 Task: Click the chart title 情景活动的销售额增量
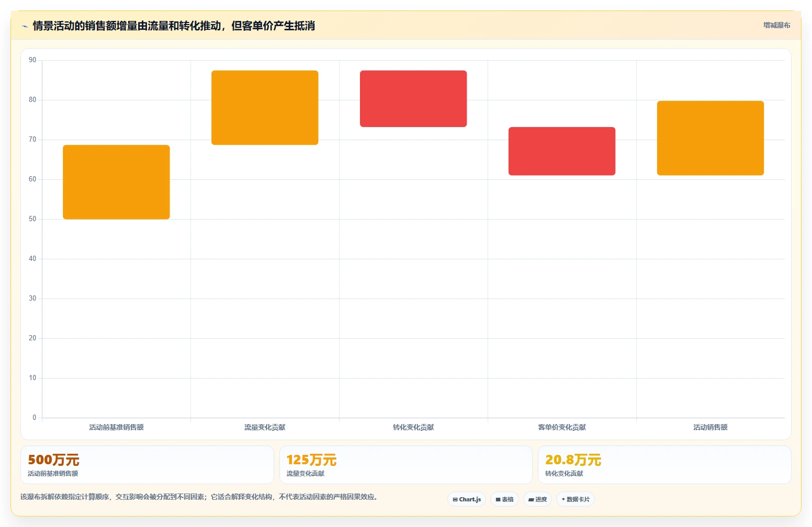[174, 26]
